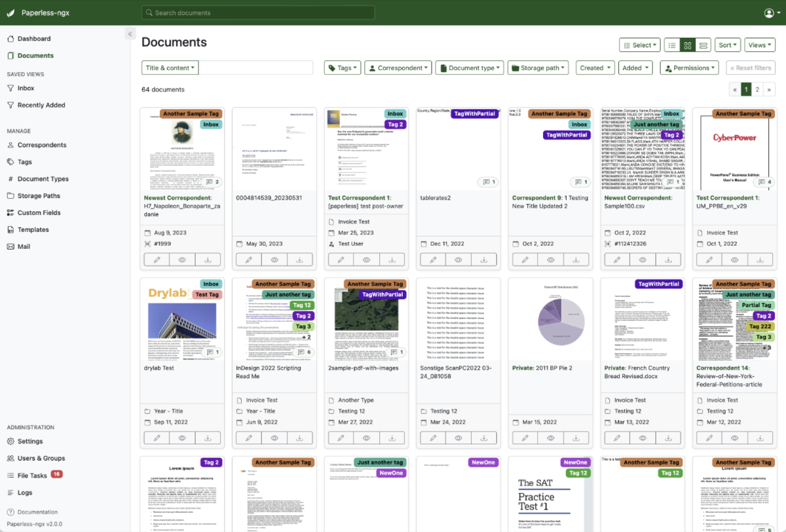This screenshot has height=532, width=786.
Task: Open the Title & content search scope dropdown
Action: coord(169,67)
